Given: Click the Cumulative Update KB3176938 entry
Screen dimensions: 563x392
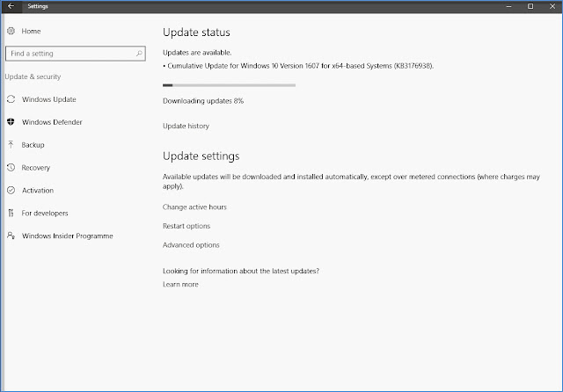Looking at the screenshot, I should click(x=298, y=66).
